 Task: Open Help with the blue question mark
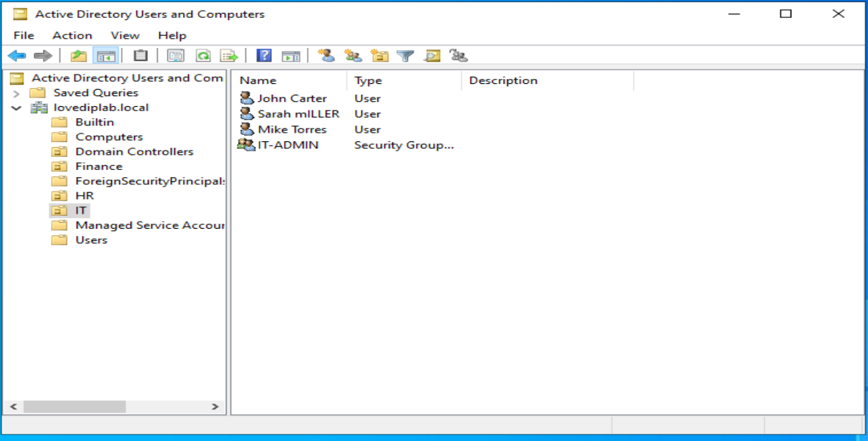[264, 56]
